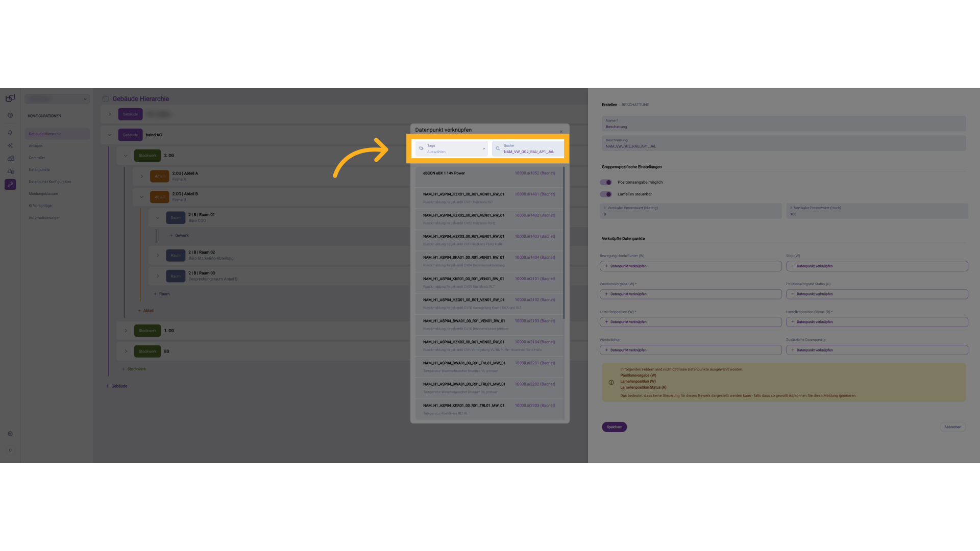Toggle the sidebar panel icon beside Gebäude Hierarchie

coord(106,99)
